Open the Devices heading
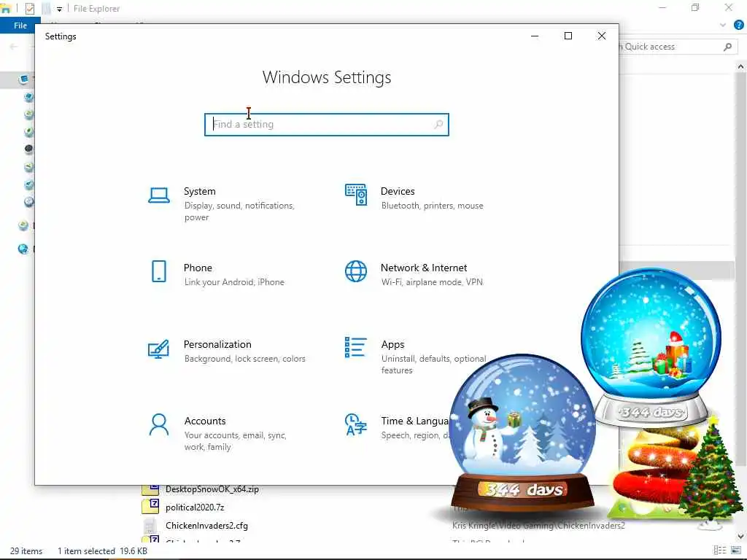The width and height of the screenshot is (747, 560). click(398, 191)
